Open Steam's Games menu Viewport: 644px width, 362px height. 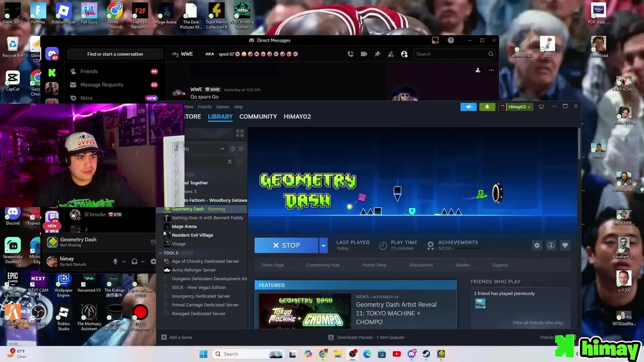(222, 107)
